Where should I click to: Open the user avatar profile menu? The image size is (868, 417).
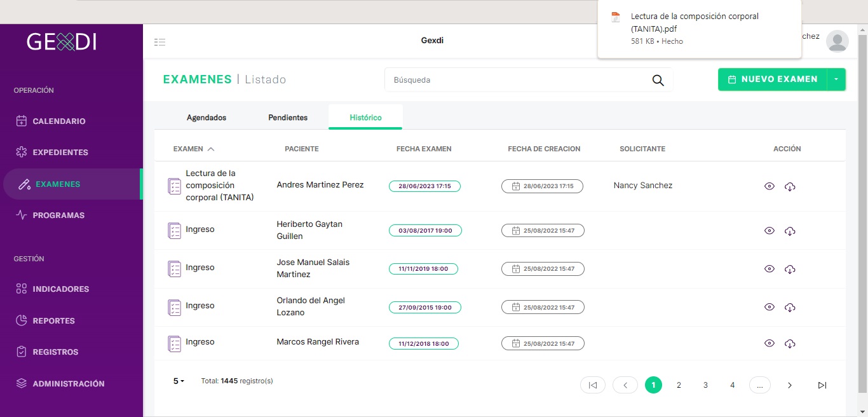click(x=837, y=41)
